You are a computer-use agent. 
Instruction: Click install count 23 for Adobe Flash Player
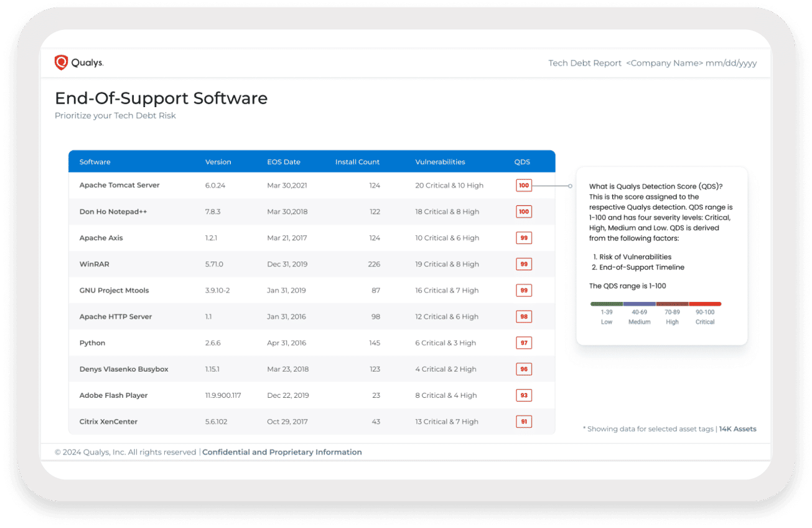(x=376, y=395)
